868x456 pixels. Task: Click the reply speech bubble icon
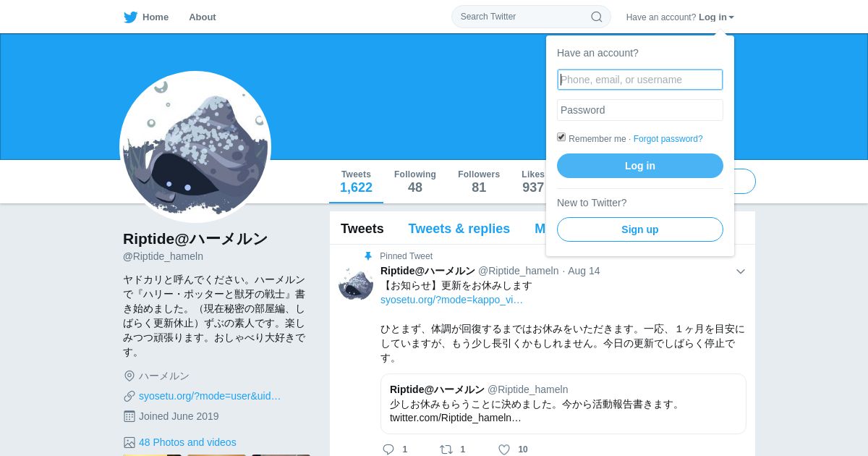click(x=388, y=449)
